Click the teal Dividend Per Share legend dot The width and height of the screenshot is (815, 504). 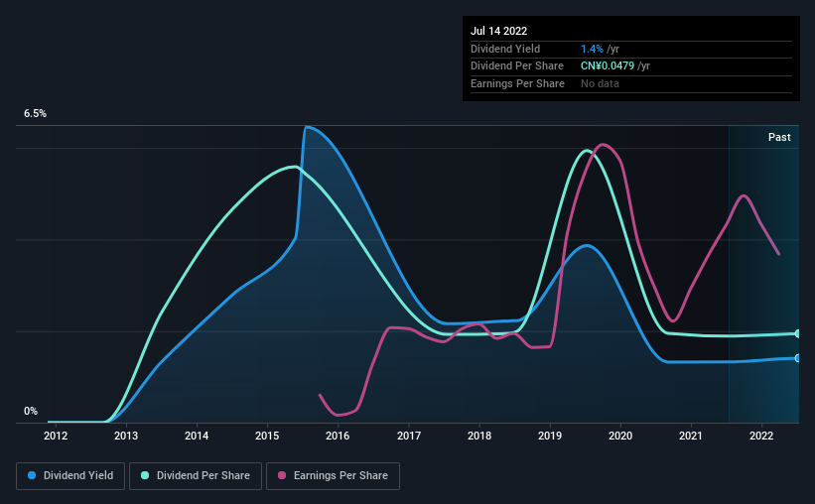pyautogui.click(x=145, y=475)
